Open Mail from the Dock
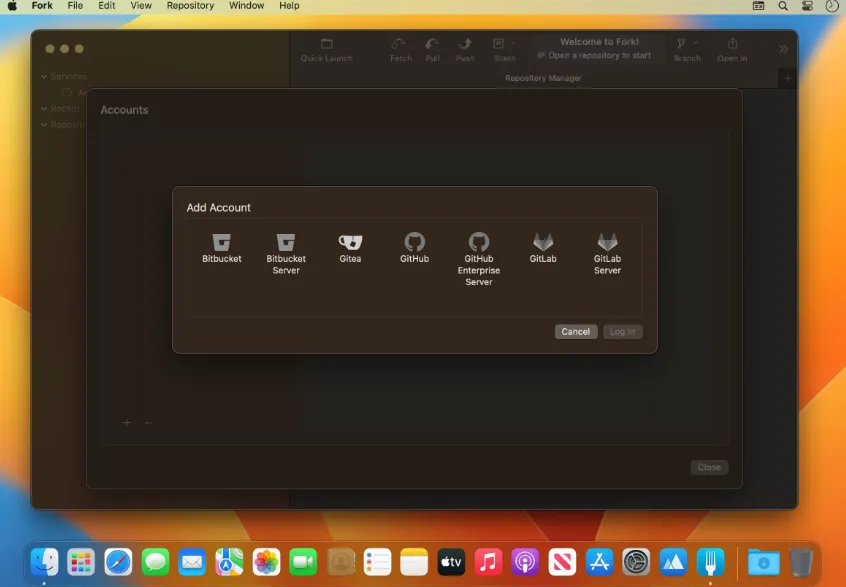 pyautogui.click(x=192, y=562)
